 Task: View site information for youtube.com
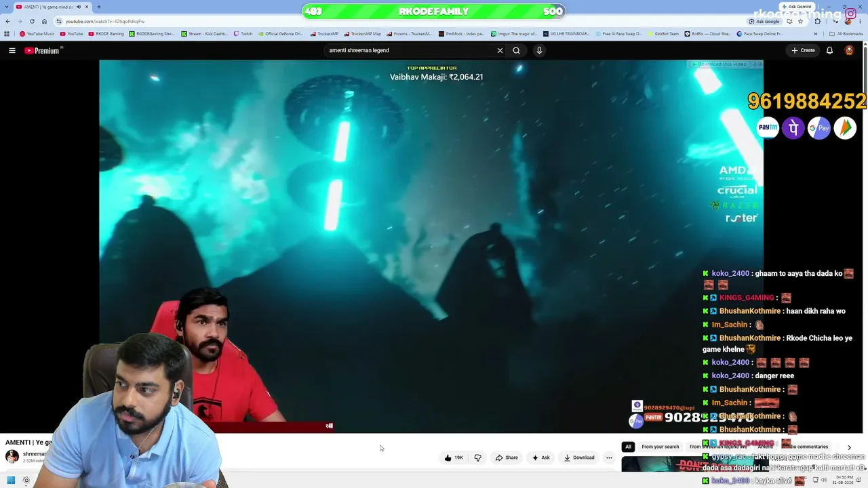[58, 21]
